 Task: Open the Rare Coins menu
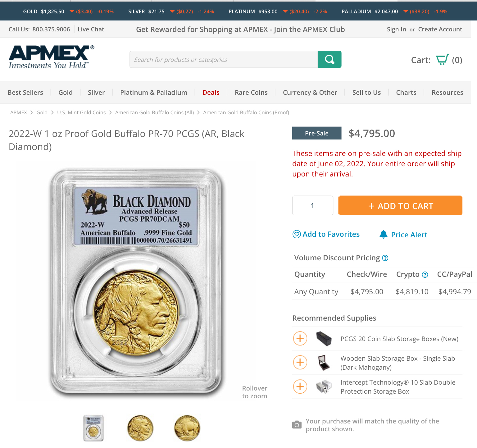point(251,93)
